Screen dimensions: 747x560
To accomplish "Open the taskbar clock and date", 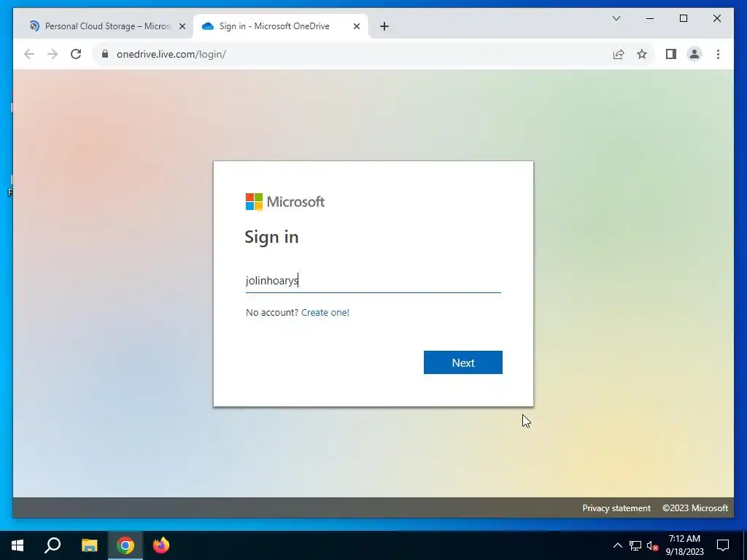I will [x=684, y=545].
